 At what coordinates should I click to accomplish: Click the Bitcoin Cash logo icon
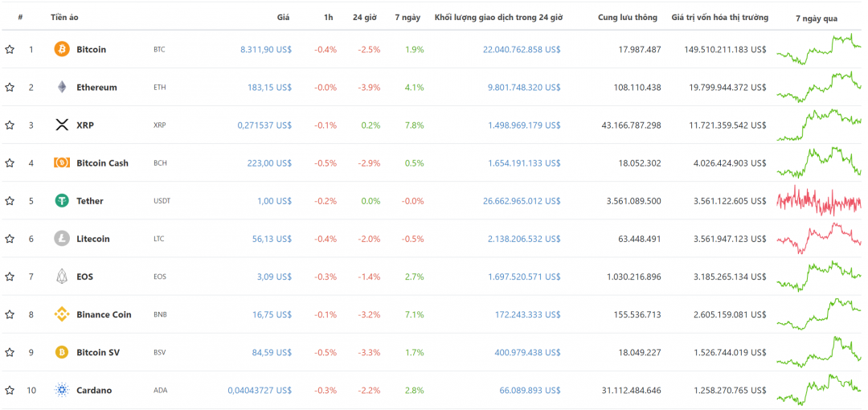[x=62, y=163]
